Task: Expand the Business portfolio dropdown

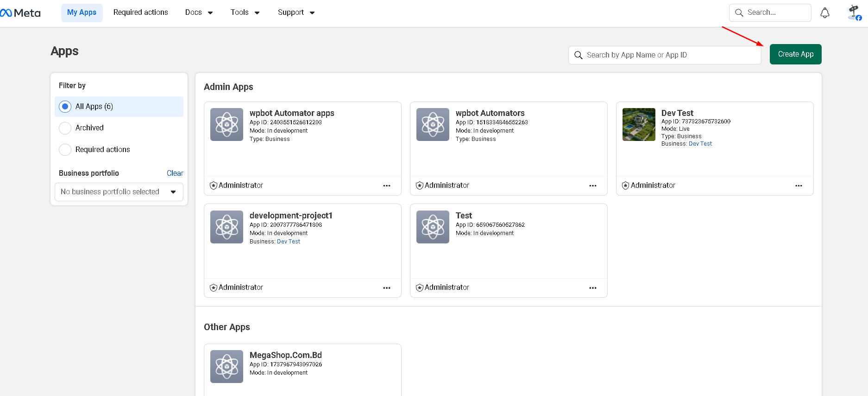Action: [x=119, y=192]
